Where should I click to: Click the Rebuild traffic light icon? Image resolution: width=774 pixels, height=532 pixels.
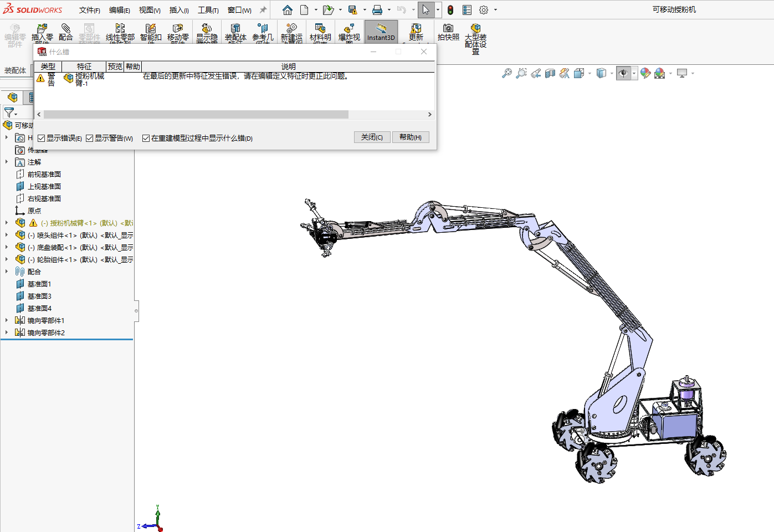coord(450,10)
